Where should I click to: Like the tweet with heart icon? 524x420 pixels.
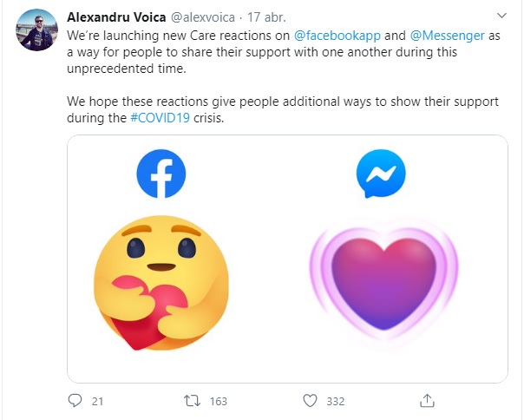[311, 401]
